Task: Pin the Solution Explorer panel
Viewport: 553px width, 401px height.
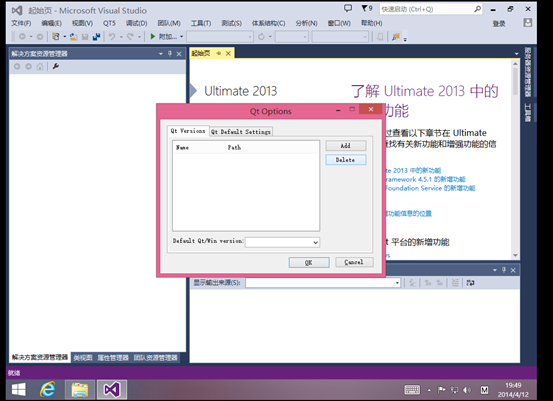Action: click(170, 54)
